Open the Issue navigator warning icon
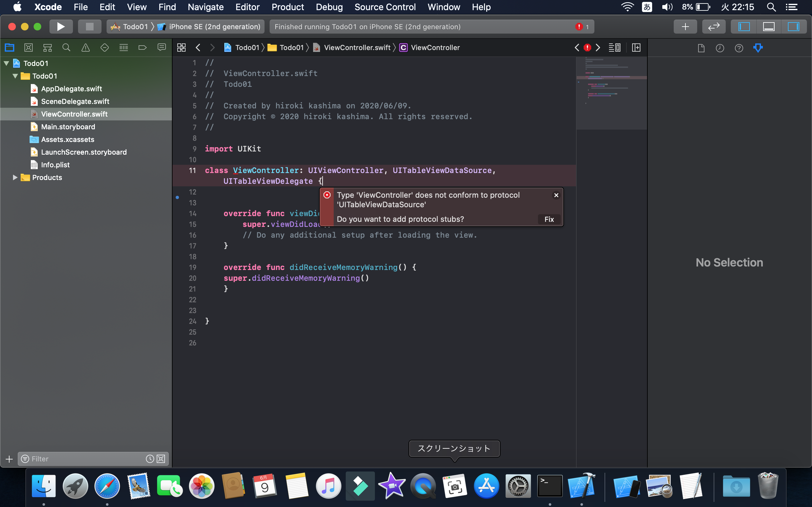812x507 pixels. (86, 48)
